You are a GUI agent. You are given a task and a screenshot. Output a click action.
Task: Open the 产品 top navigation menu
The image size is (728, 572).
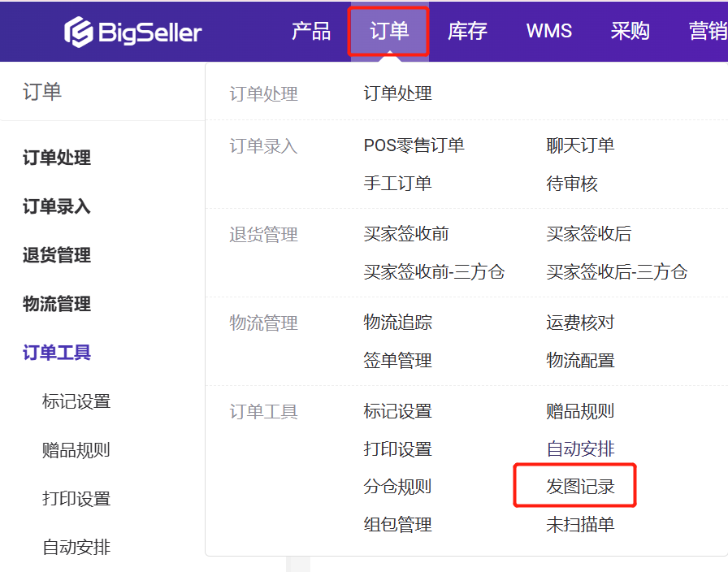pos(311,32)
